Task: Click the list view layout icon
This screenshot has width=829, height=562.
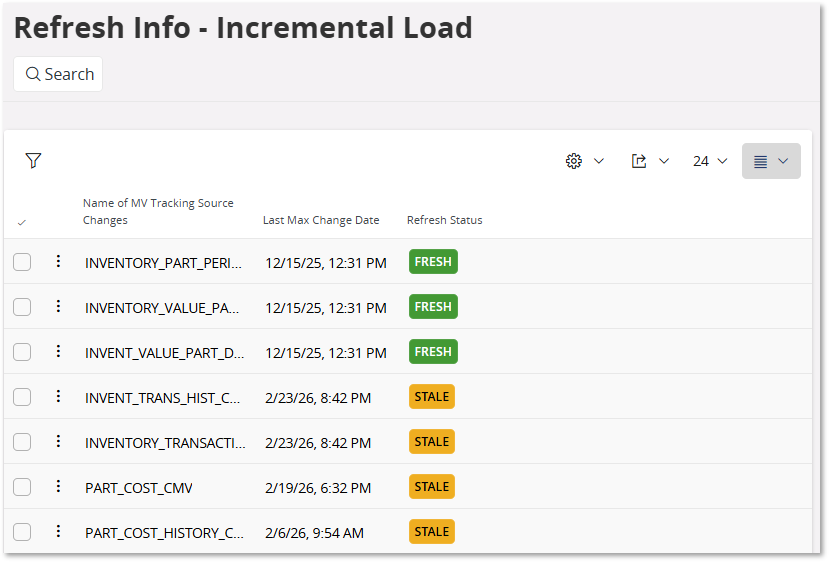Action: tap(760, 161)
